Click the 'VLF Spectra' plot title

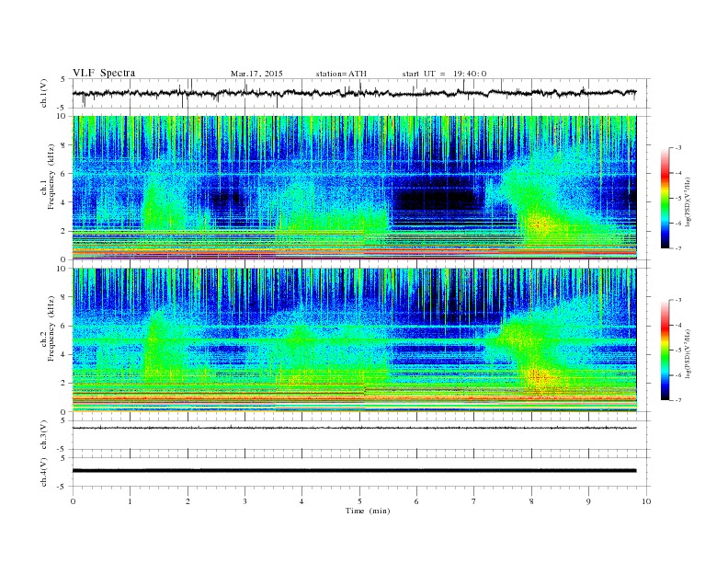coord(104,73)
